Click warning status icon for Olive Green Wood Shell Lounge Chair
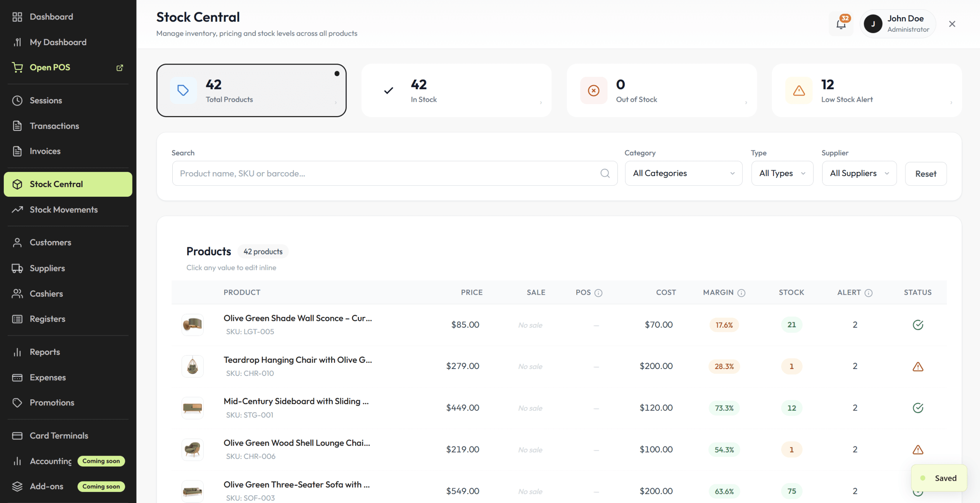The width and height of the screenshot is (980, 503). [x=918, y=450]
